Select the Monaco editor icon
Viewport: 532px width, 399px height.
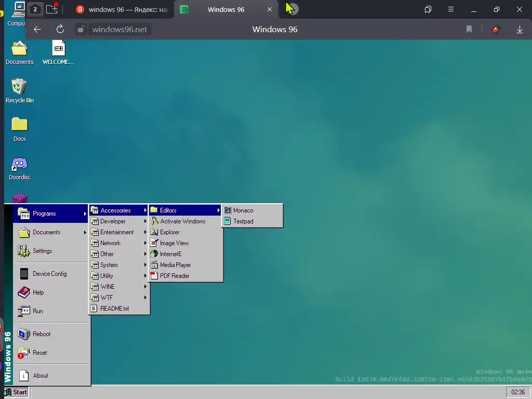pyautogui.click(x=228, y=210)
